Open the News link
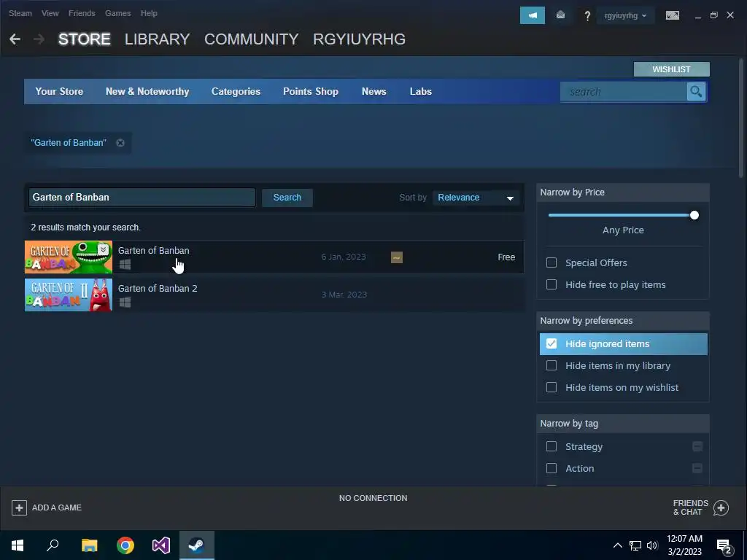The height and width of the screenshot is (560, 747). (373, 91)
